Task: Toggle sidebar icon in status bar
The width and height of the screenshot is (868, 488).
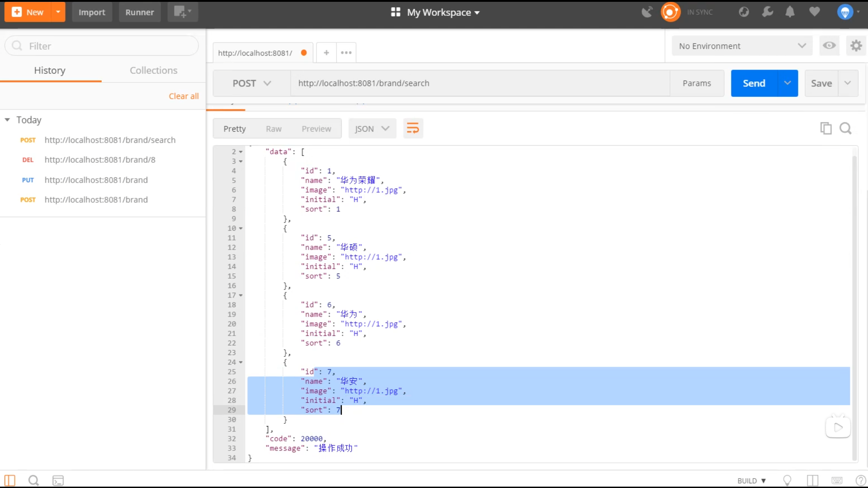Action: [x=9, y=480]
